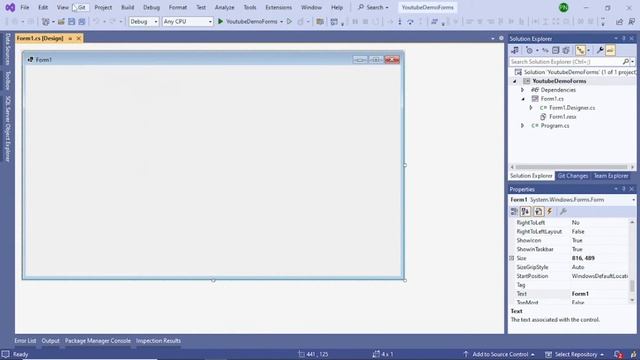Screen dimensions: 640x360
Task: Click the Save All toolbar icon
Action: click(x=82, y=22)
